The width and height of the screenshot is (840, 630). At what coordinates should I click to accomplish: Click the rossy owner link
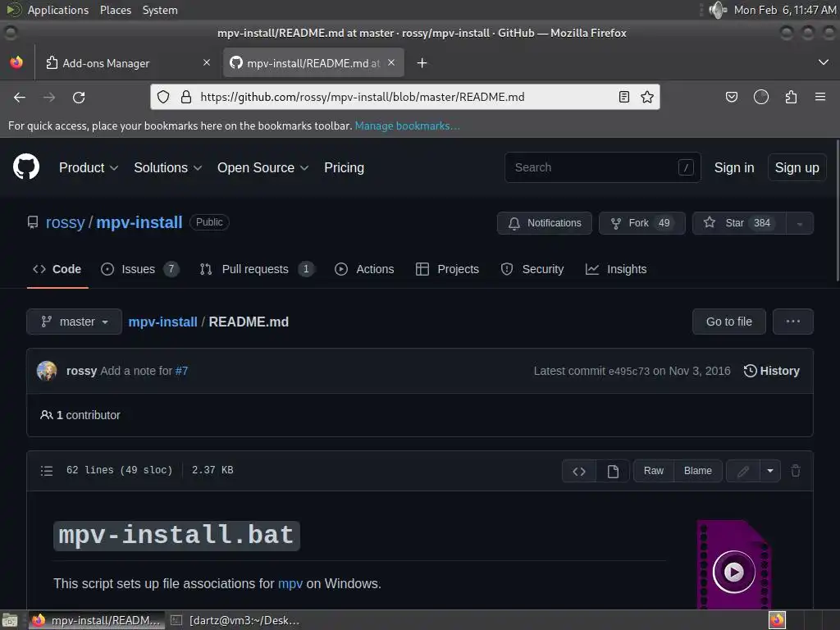[66, 222]
